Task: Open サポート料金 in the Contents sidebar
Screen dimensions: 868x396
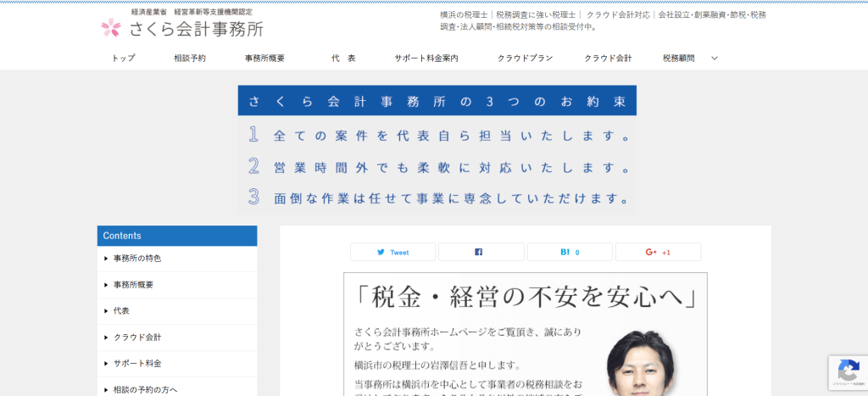Action: [x=137, y=363]
